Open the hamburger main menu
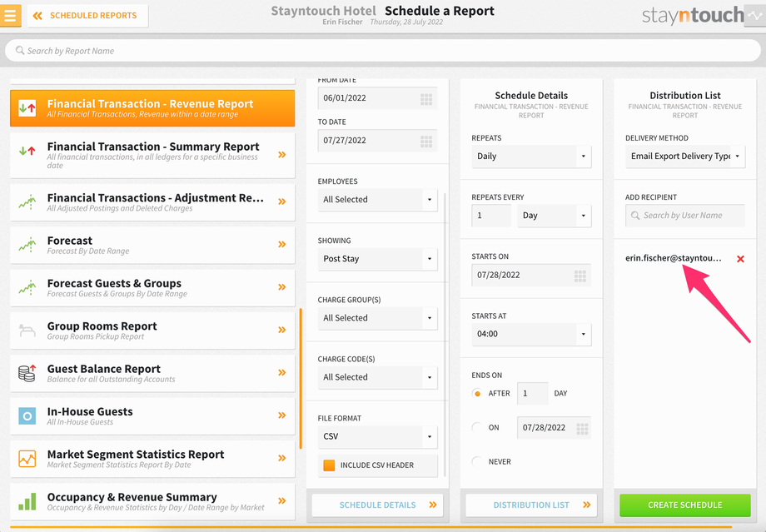Image resolution: width=766 pixels, height=532 pixels. 10,15
